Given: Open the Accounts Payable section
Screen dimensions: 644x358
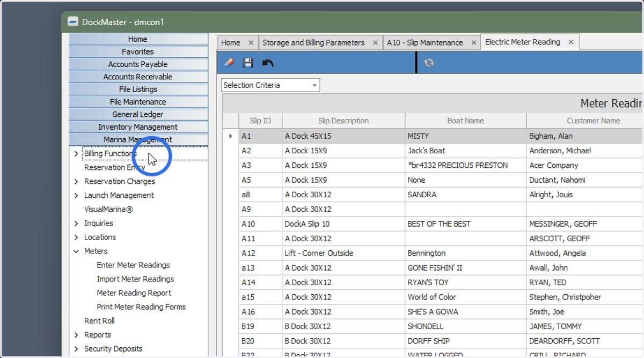Looking at the screenshot, I should (x=138, y=64).
